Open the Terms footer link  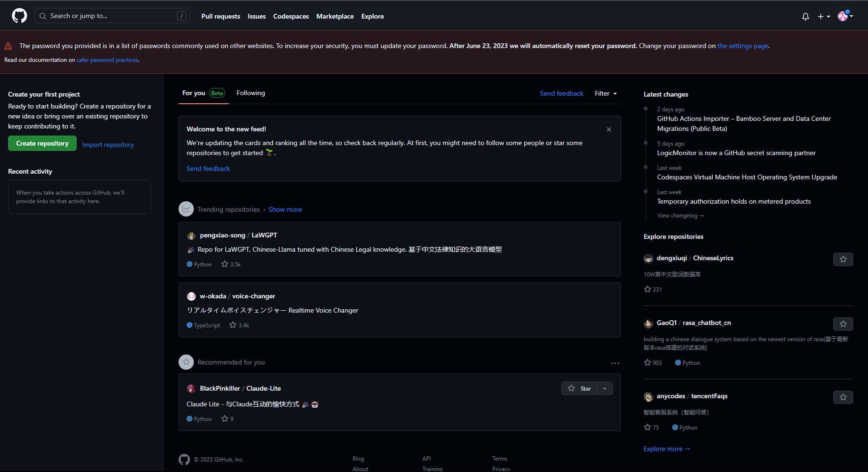(x=499, y=459)
